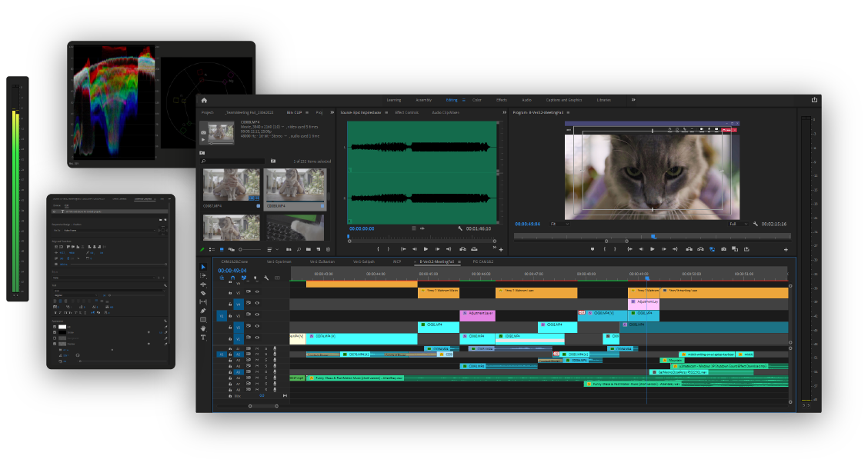Image resolution: width=868 pixels, height=466 pixels.
Task: Click Lift button in Program monitor
Action: click(689, 249)
